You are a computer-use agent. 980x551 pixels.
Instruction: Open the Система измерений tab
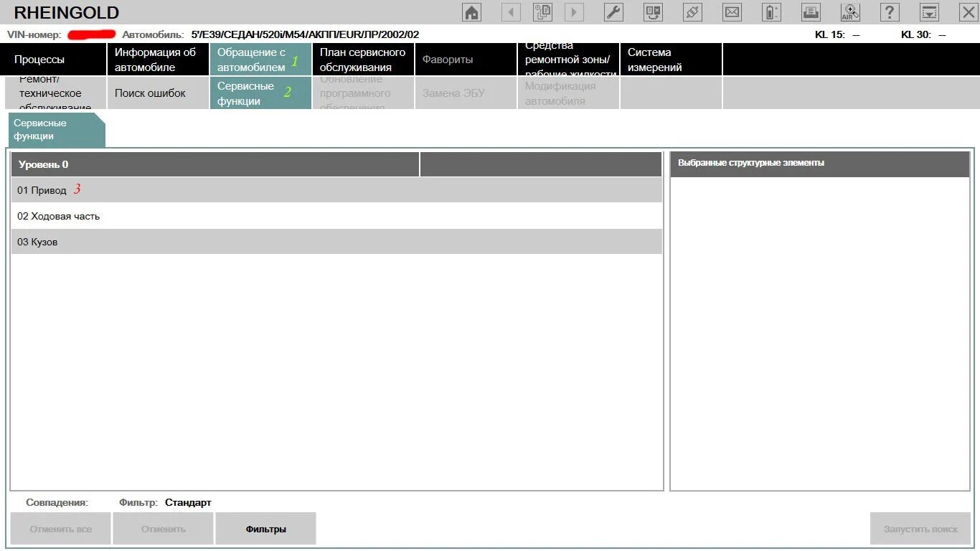click(671, 60)
